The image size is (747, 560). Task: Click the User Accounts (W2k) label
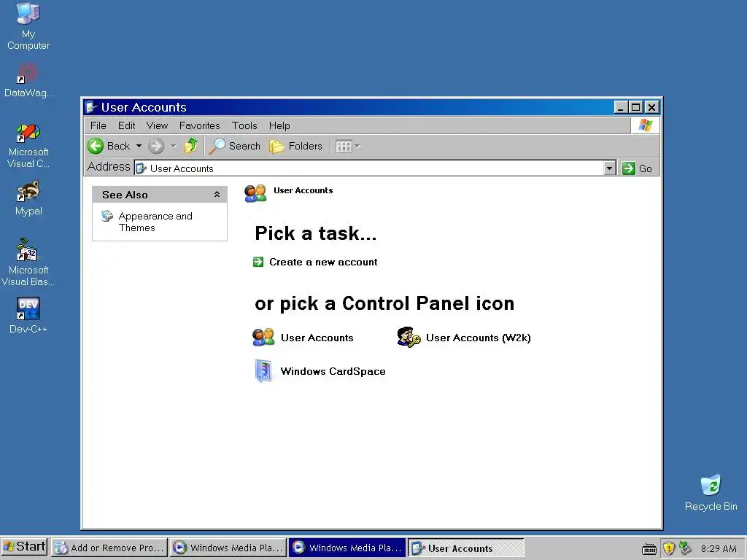(478, 338)
